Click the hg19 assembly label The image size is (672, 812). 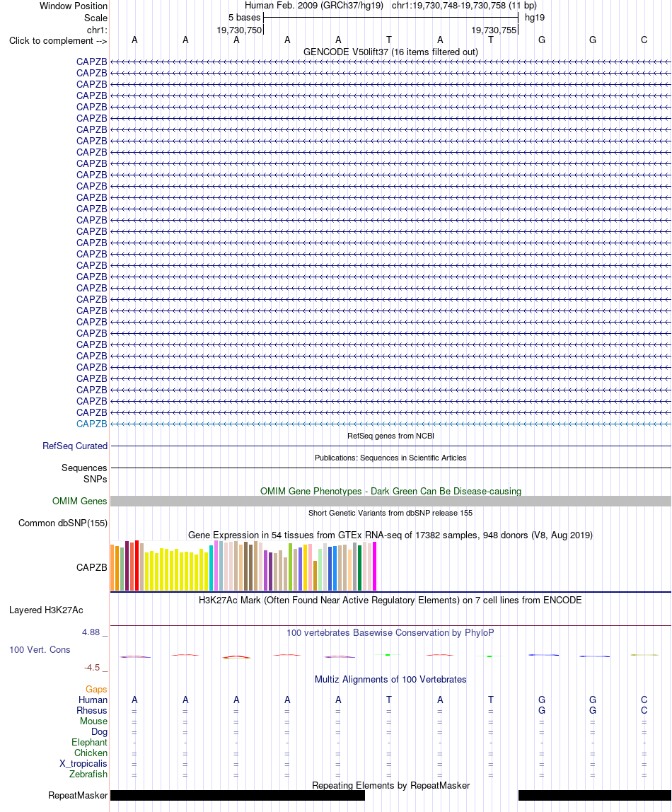pos(534,18)
